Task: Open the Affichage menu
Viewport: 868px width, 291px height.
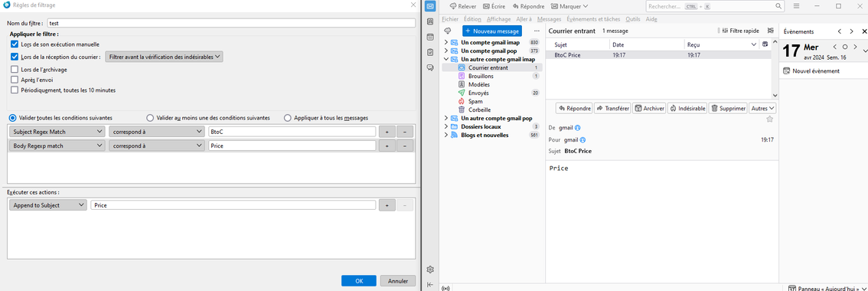Action: [499, 19]
